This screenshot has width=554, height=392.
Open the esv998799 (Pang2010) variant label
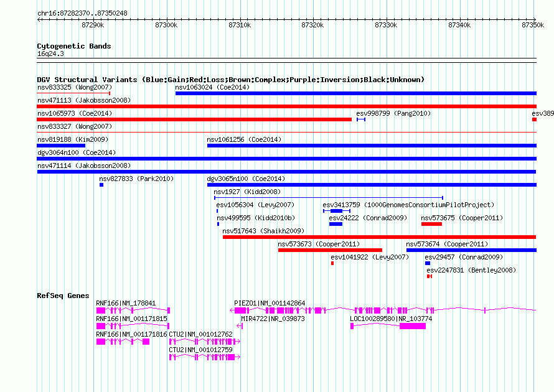[x=393, y=113]
